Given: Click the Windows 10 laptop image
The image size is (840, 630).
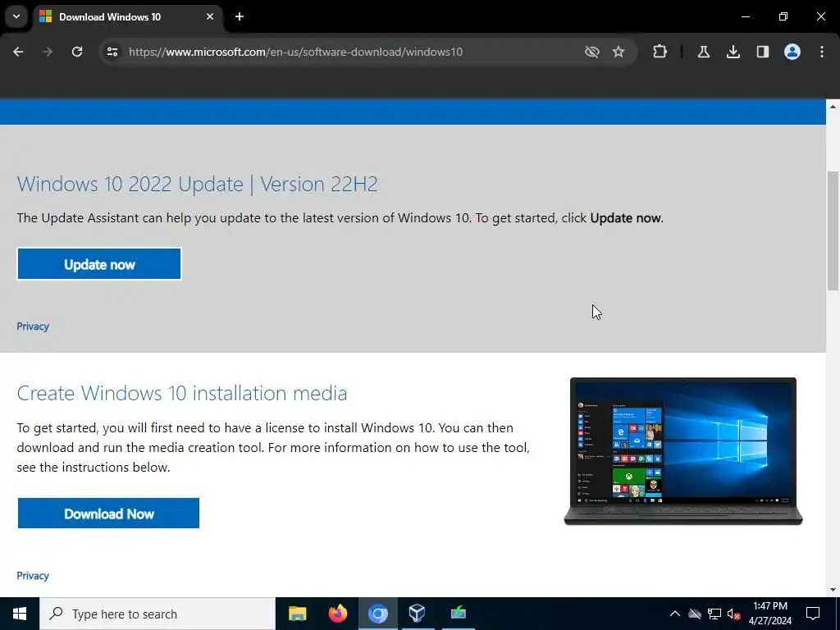Looking at the screenshot, I should (x=683, y=452).
